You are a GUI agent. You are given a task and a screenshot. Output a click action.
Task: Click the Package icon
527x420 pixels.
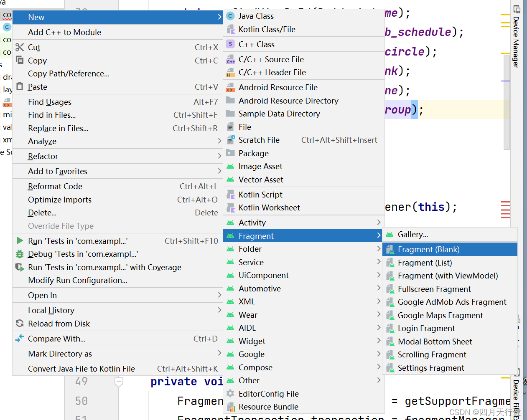(x=230, y=153)
